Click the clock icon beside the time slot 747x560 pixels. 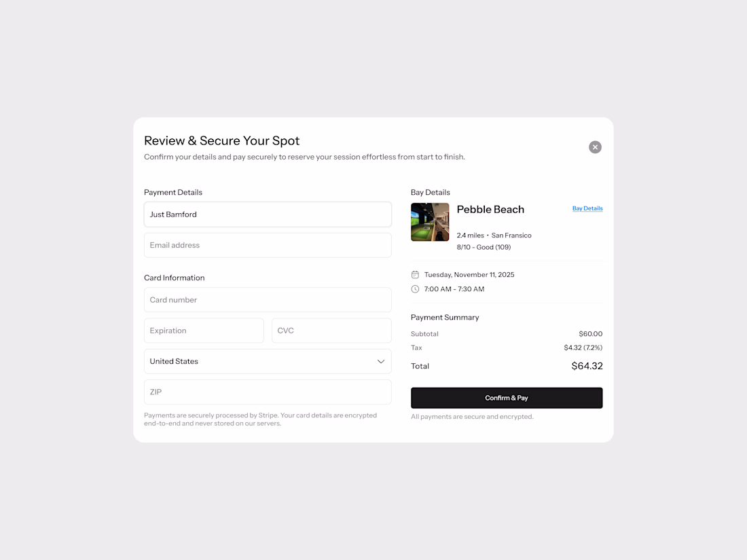tap(415, 289)
